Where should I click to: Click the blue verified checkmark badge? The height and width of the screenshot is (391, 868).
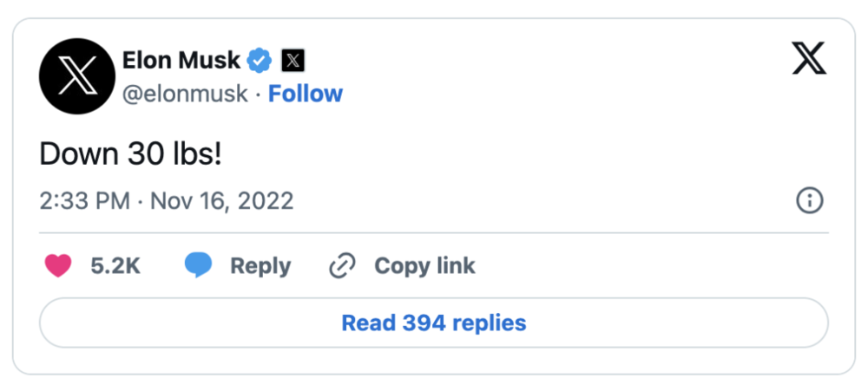pos(259,61)
